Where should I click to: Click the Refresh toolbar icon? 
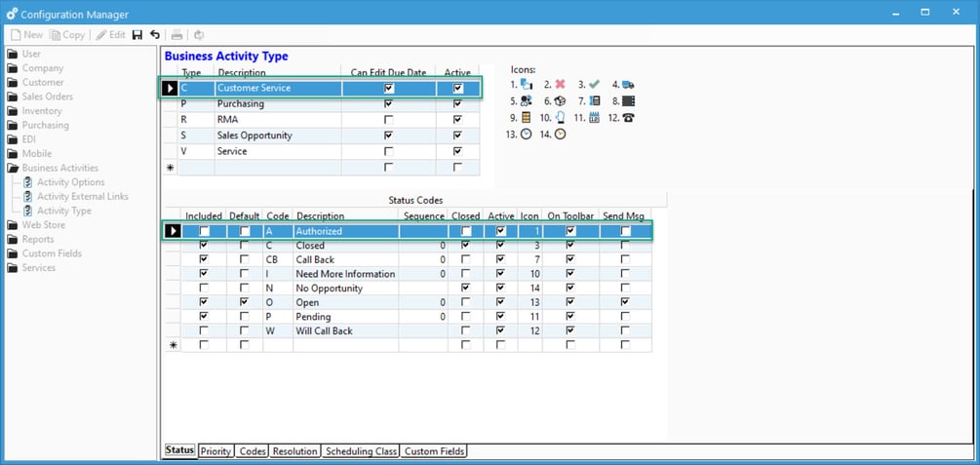point(199,35)
